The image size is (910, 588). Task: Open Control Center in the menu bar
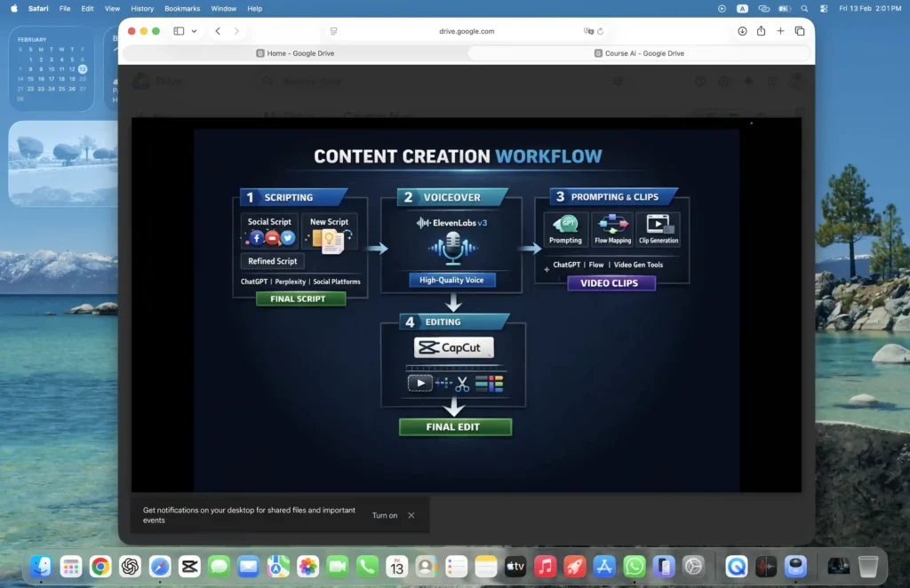[824, 8]
